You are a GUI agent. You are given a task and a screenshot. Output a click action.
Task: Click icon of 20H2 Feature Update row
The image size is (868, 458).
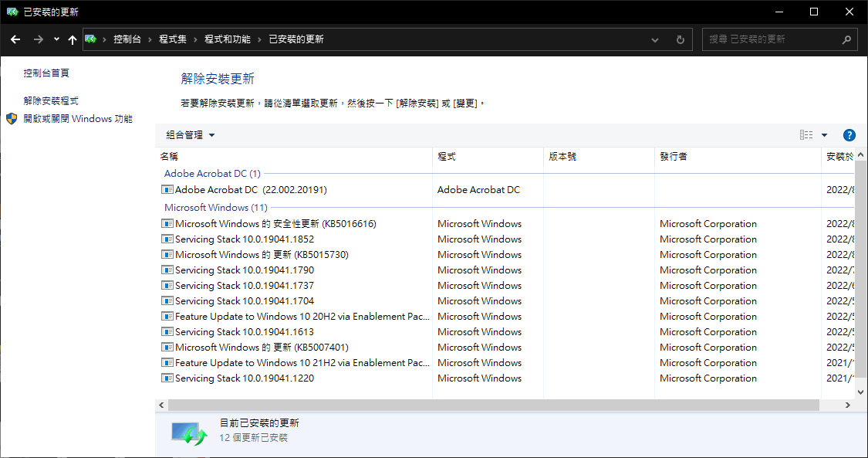(167, 317)
